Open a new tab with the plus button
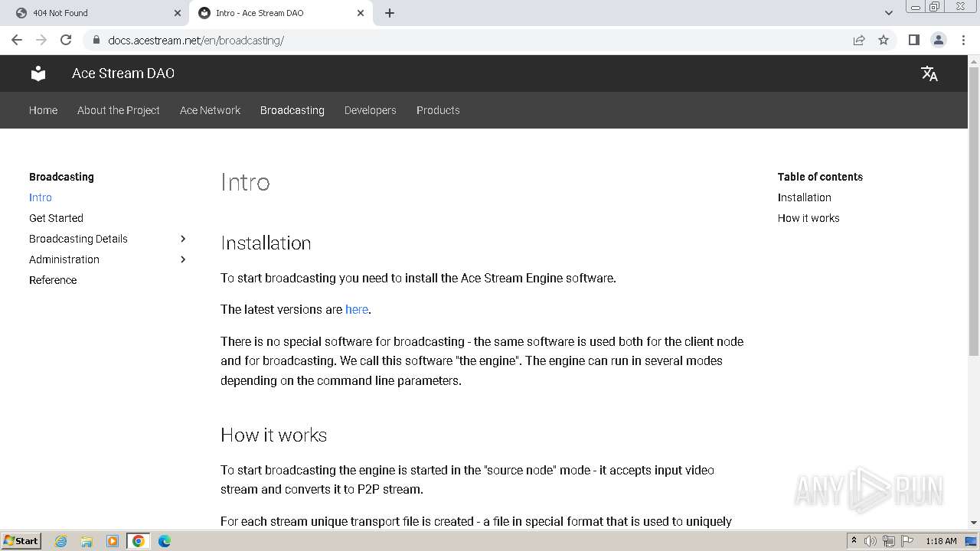Image resolution: width=980 pixels, height=551 pixels. 390,13
